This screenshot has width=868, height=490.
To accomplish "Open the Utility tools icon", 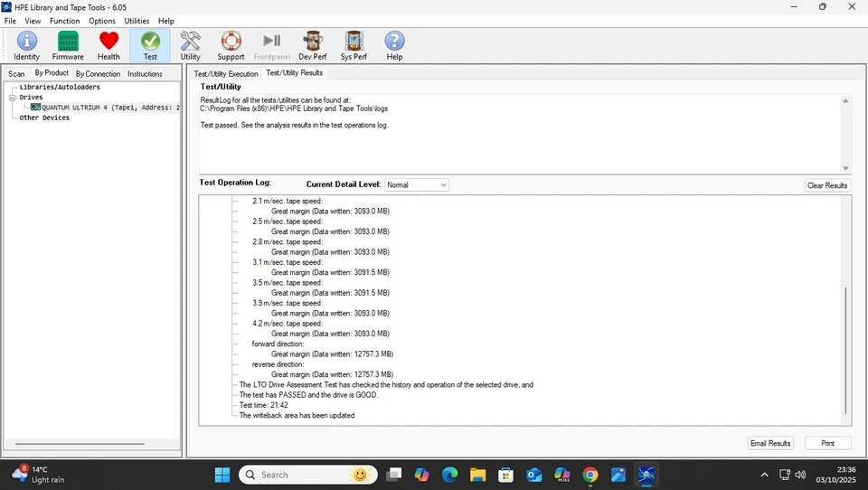I will pyautogui.click(x=191, y=45).
